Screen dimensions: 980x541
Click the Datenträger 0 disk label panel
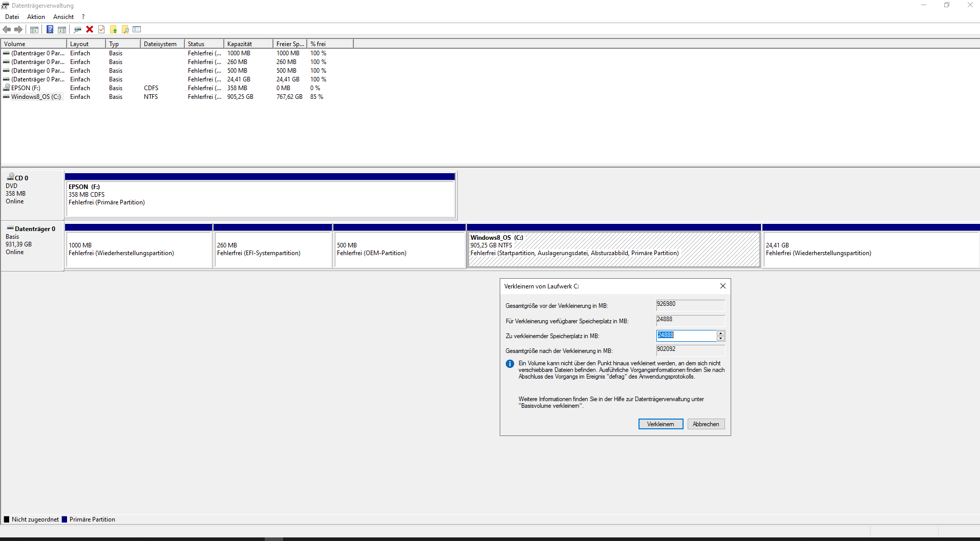click(32, 246)
